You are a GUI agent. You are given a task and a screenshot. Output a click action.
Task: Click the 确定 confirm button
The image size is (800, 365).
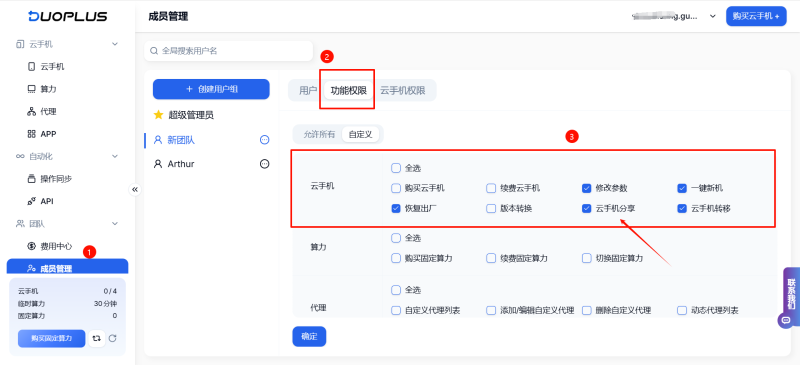click(x=309, y=336)
